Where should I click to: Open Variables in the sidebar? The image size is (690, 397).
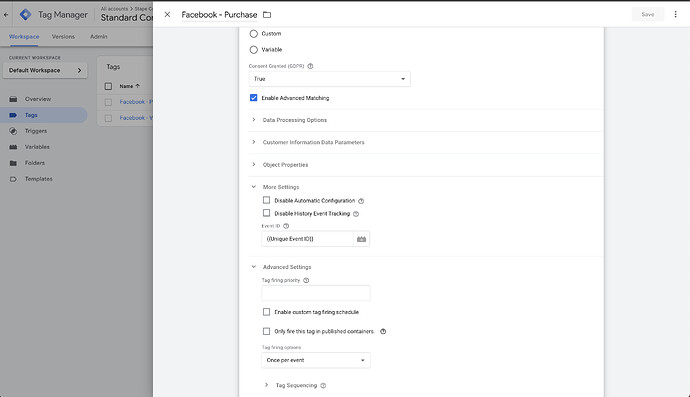37,147
